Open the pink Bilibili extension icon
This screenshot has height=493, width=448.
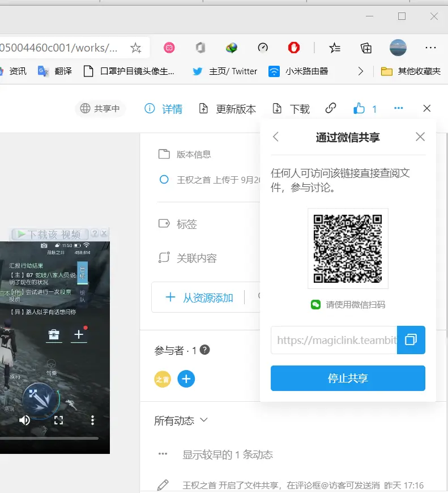[169, 48]
